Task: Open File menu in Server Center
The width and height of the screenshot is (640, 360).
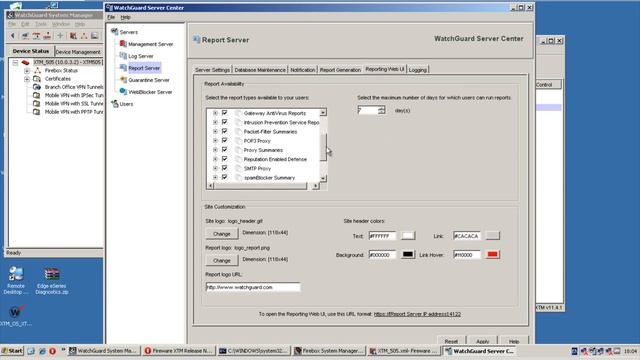Action: 111,17
